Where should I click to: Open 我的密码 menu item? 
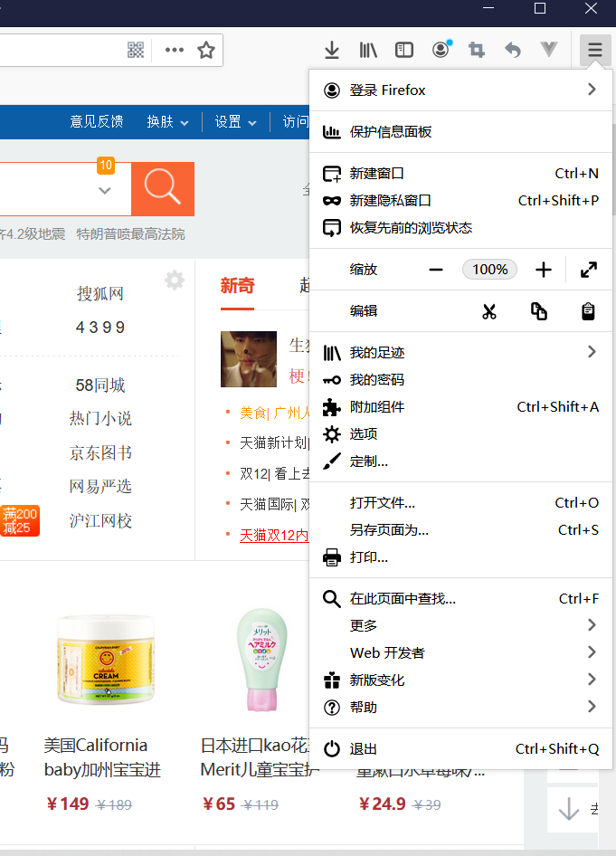pos(460,380)
